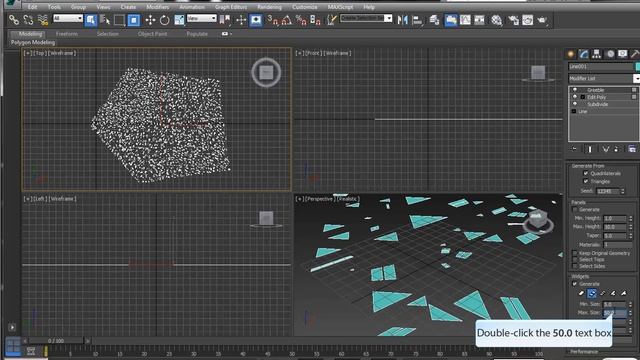Open the Modifiers menu
The image size is (640, 360).
point(158,7)
